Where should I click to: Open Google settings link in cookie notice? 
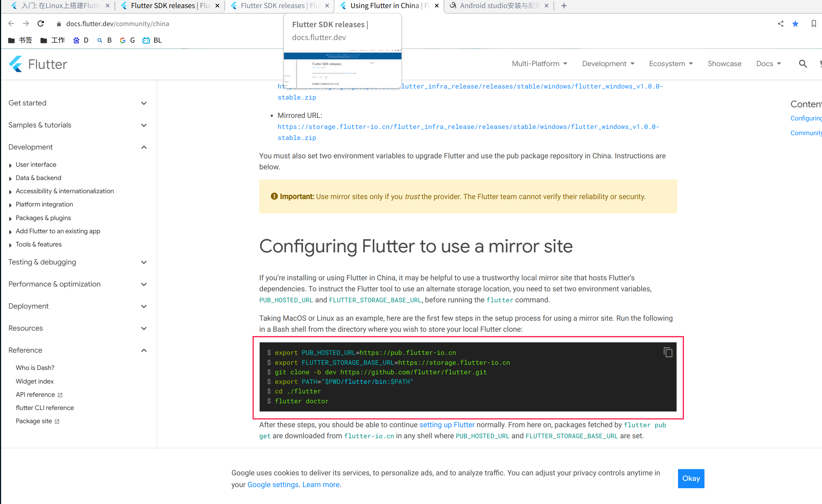pyautogui.click(x=273, y=485)
